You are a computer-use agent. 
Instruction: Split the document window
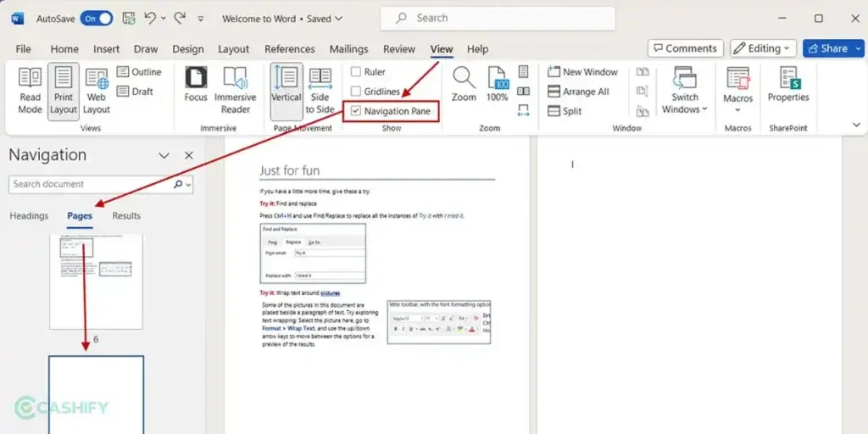pyautogui.click(x=565, y=111)
